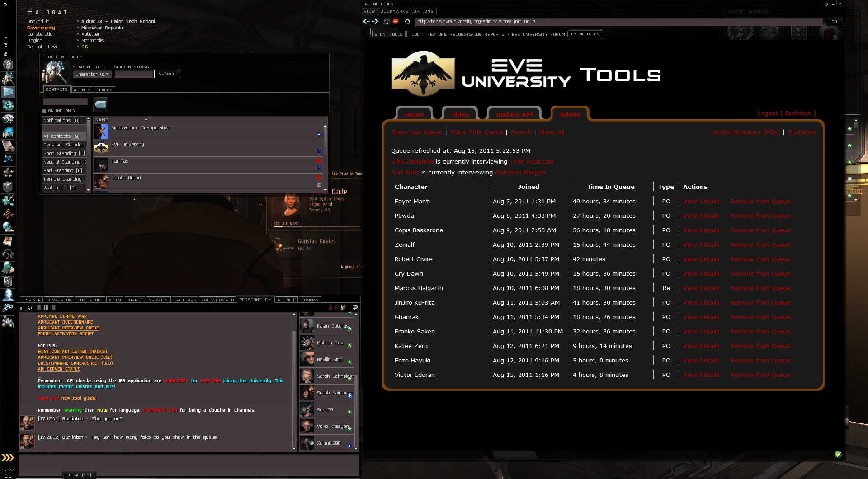Image resolution: width=868 pixels, height=479 pixels.
Task: Switch to the Agents tab in People & Places
Action: coord(82,89)
